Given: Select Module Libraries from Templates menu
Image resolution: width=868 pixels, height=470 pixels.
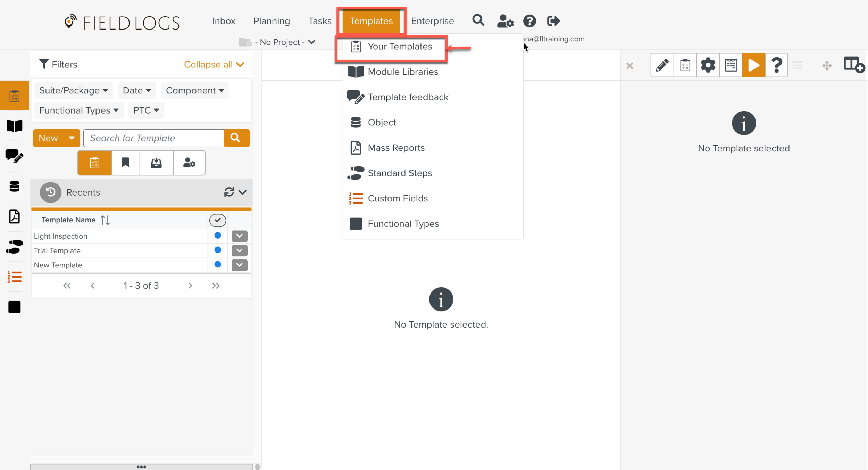Looking at the screenshot, I should (403, 72).
